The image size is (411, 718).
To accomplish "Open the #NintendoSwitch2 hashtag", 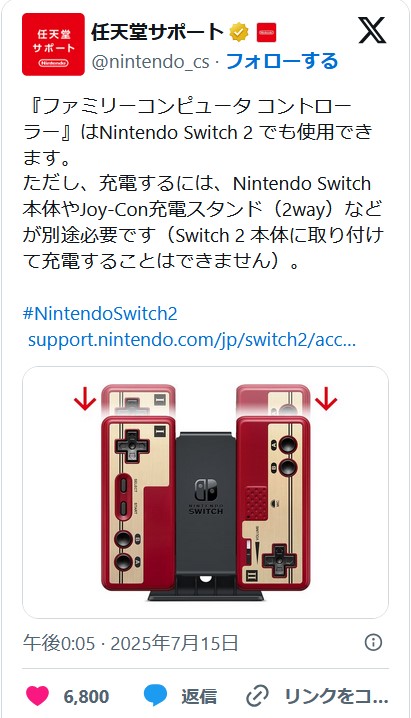I will pos(100,314).
